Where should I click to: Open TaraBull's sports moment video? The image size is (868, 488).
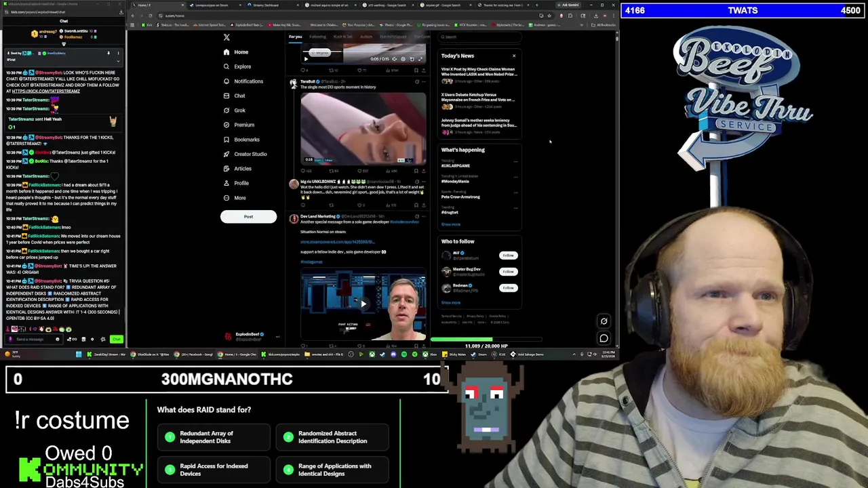point(363,129)
